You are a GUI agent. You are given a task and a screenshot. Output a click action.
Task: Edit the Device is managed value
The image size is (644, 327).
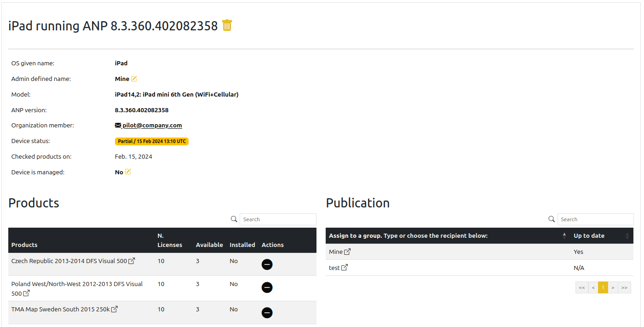point(128,172)
